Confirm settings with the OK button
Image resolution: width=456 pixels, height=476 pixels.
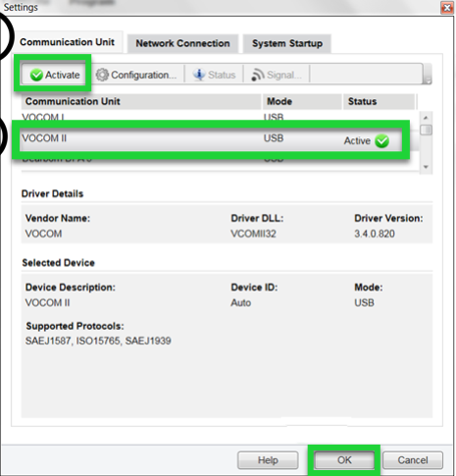pos(344,460)
